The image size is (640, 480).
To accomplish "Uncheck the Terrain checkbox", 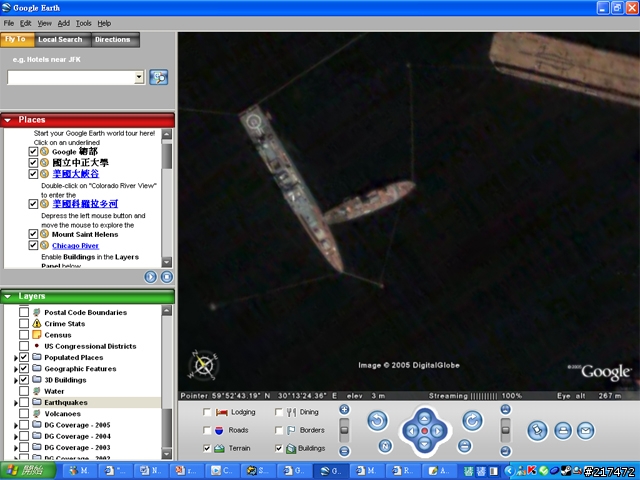I will (207, 448).
